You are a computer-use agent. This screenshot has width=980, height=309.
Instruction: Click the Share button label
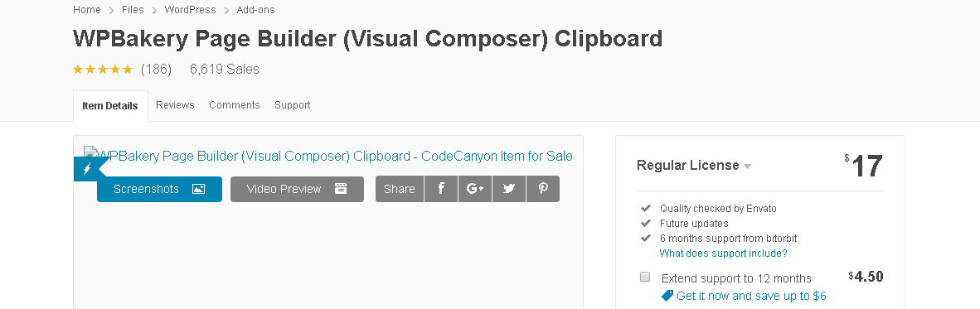[x=400, y=189]
